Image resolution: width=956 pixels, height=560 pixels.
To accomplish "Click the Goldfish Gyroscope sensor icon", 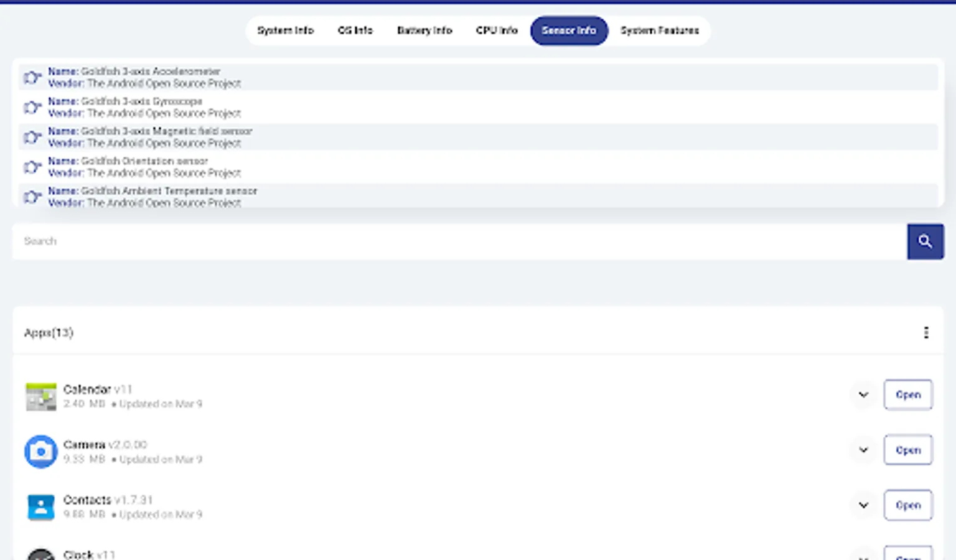I will [x=32, y=106].
